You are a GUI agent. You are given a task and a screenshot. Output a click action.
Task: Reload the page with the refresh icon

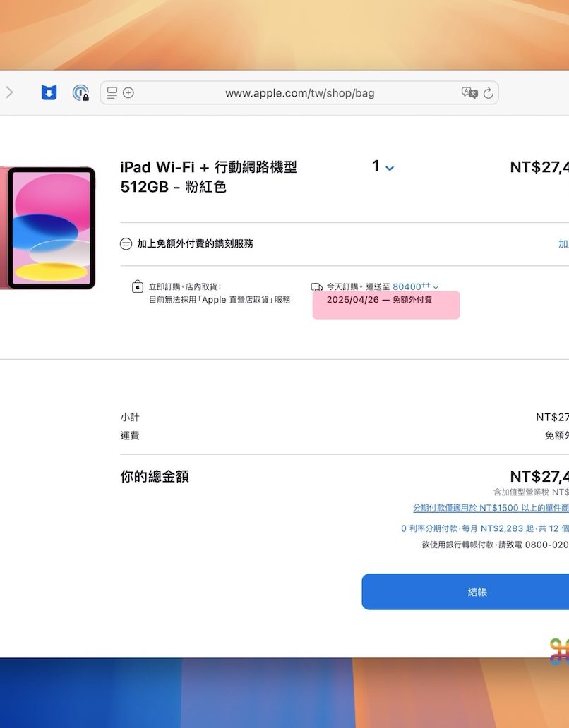488,93
